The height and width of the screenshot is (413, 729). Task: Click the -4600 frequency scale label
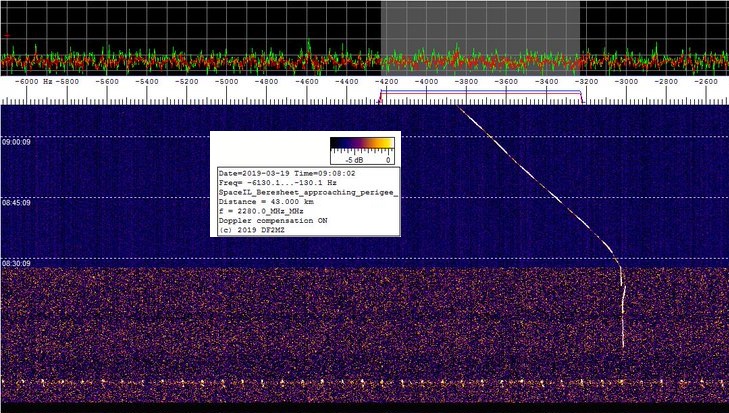coord(307,81)
